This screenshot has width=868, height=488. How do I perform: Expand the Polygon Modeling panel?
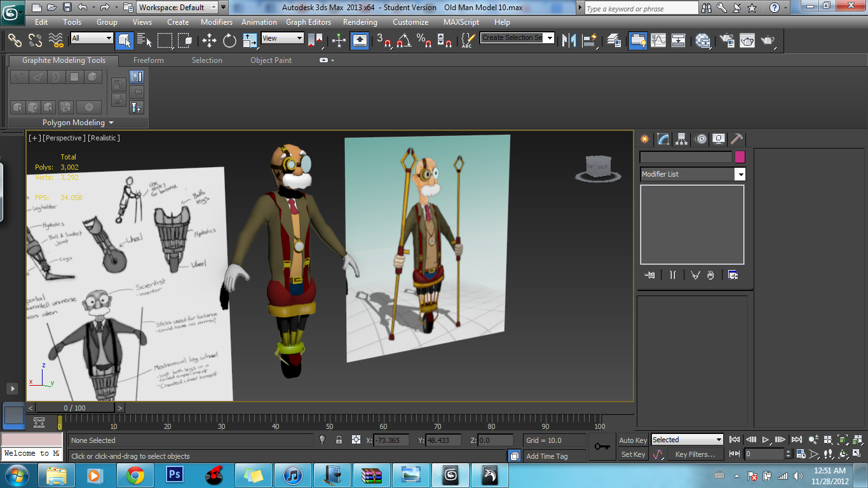point(78,123)
